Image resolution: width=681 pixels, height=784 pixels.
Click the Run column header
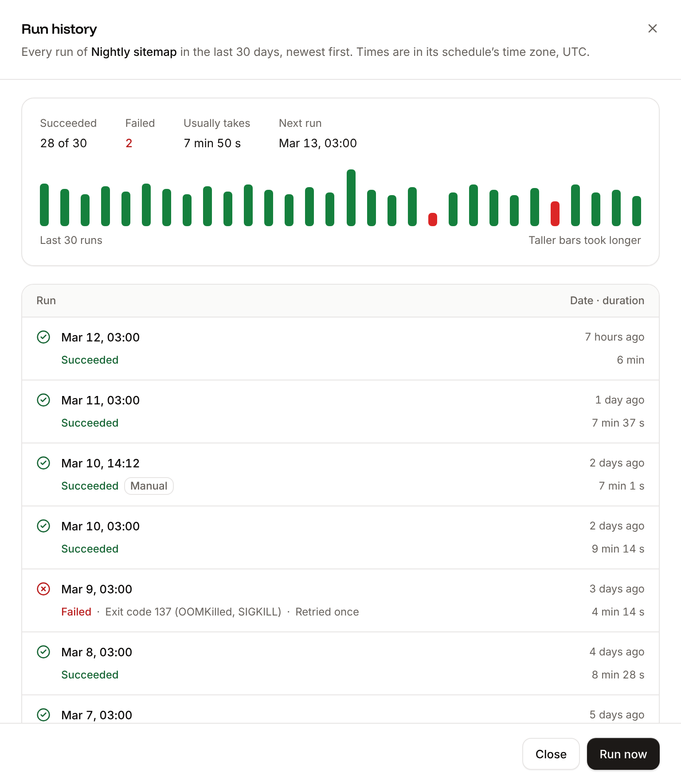[x=46, y=301]
